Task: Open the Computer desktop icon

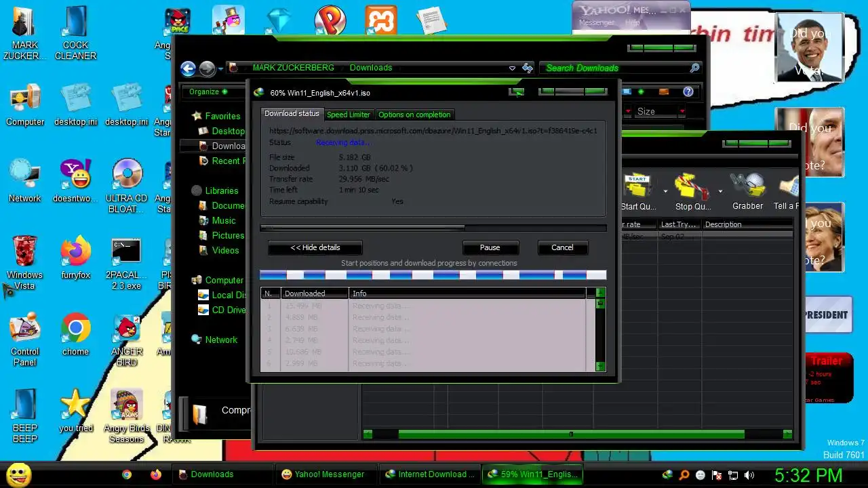Action: pyautogui.click(x=25, y=105)
